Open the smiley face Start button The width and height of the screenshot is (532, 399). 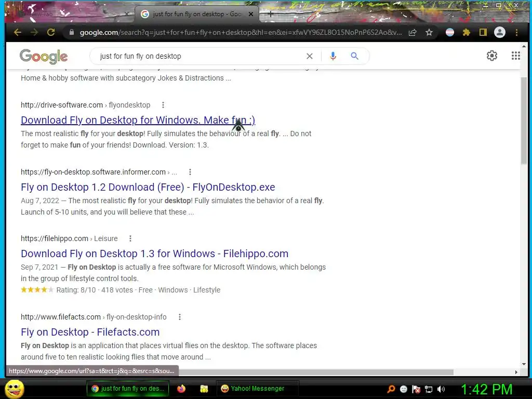coord(15,389)
